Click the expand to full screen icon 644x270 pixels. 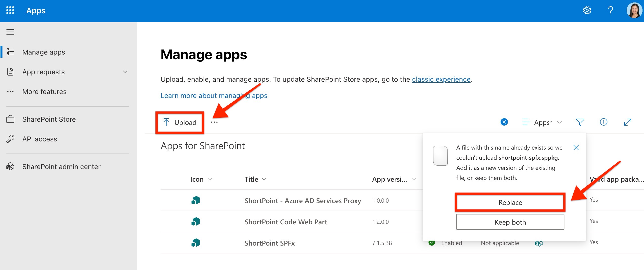[x=628, y=122]
